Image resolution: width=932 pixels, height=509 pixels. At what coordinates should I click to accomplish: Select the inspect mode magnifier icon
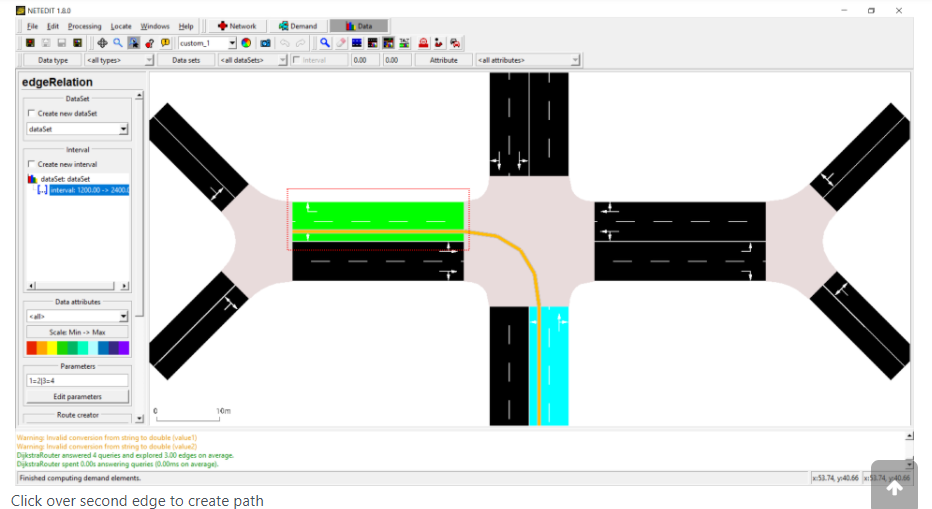click(x=325, y=43)
